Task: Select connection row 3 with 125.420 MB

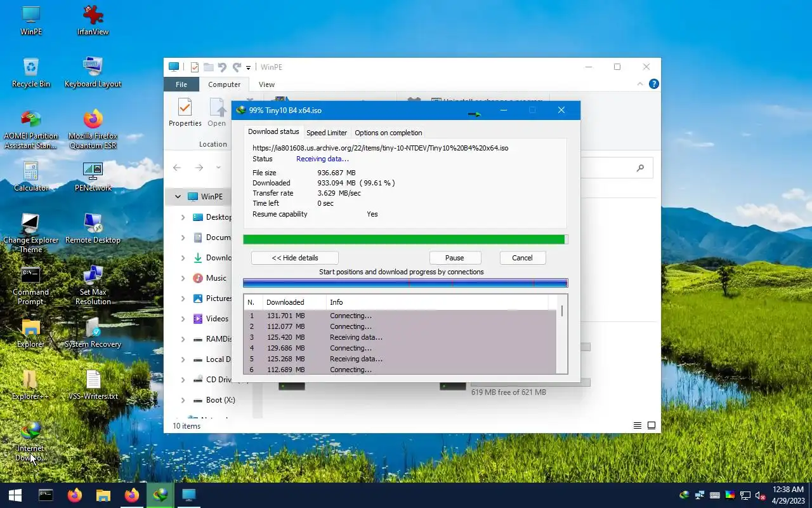Action: pos(400,337)
